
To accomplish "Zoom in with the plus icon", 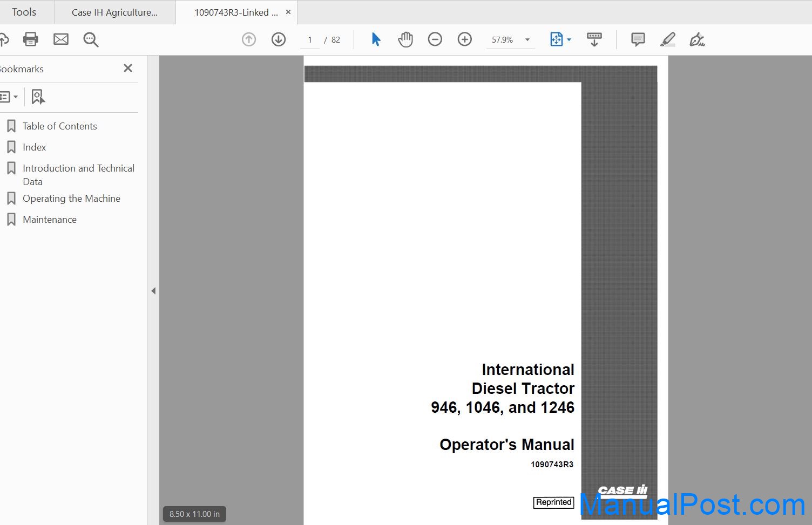I will pyautogui.click(x=465, y=39).
